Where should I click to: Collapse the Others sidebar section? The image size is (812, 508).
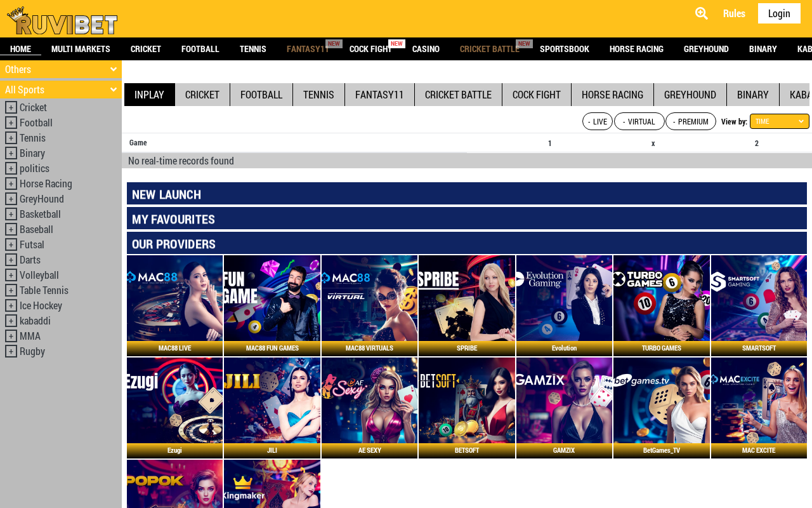[x=61, y=69]
